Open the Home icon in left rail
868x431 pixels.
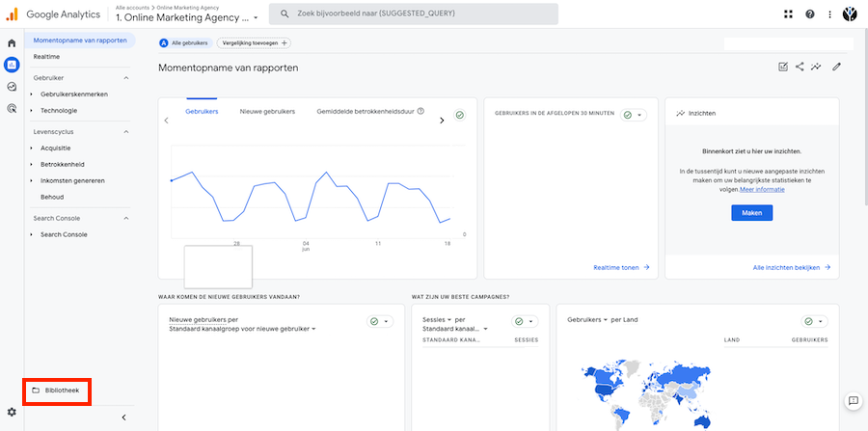click(x=12, y=43)
